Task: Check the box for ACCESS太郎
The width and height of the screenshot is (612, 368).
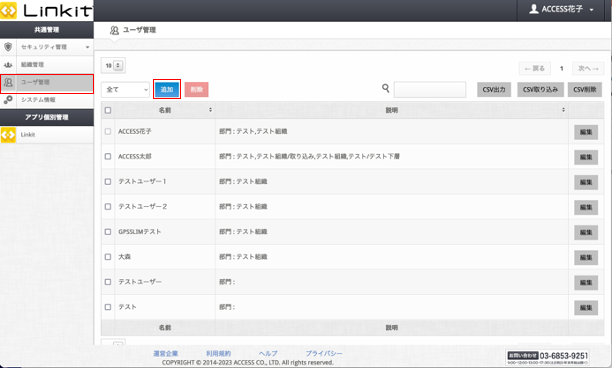Action: [108, 156]
